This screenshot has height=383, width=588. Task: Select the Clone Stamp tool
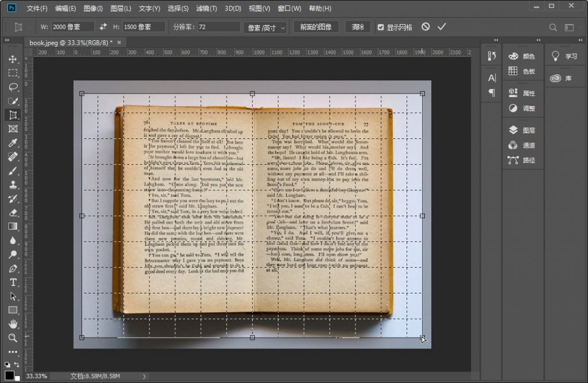(x=13, y=184)
